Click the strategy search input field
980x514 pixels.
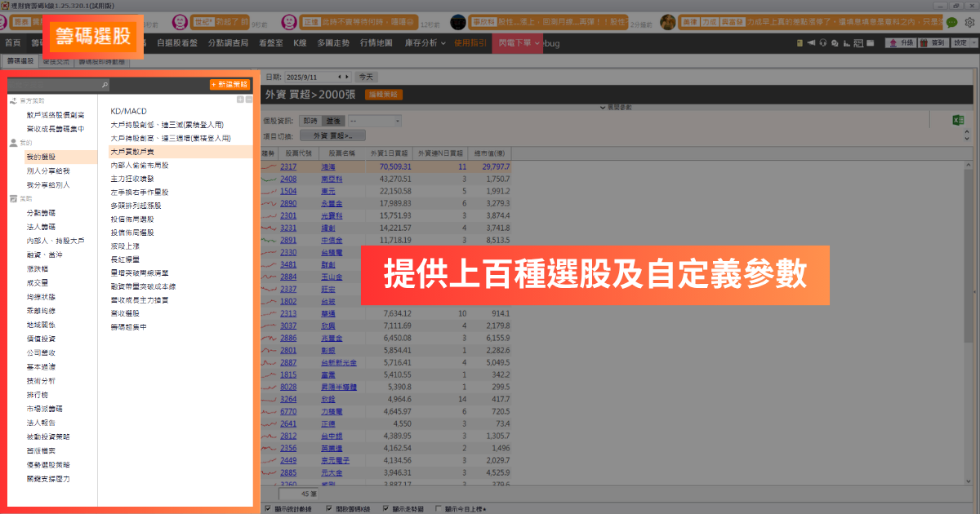[x=53, y=84]
